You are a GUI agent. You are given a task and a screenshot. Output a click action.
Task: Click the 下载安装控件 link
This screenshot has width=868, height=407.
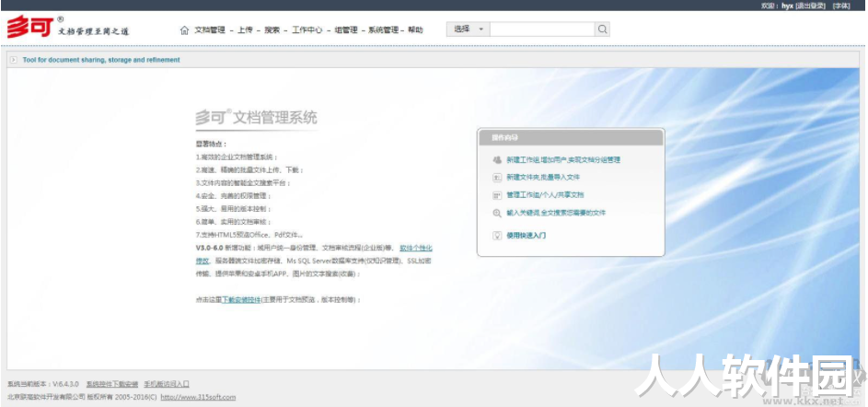point(241,299)
